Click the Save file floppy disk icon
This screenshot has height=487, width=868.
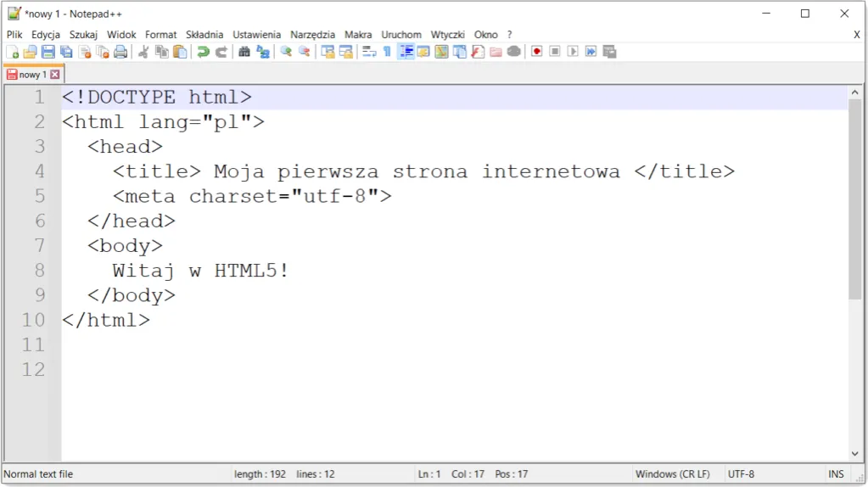[48, 52]
